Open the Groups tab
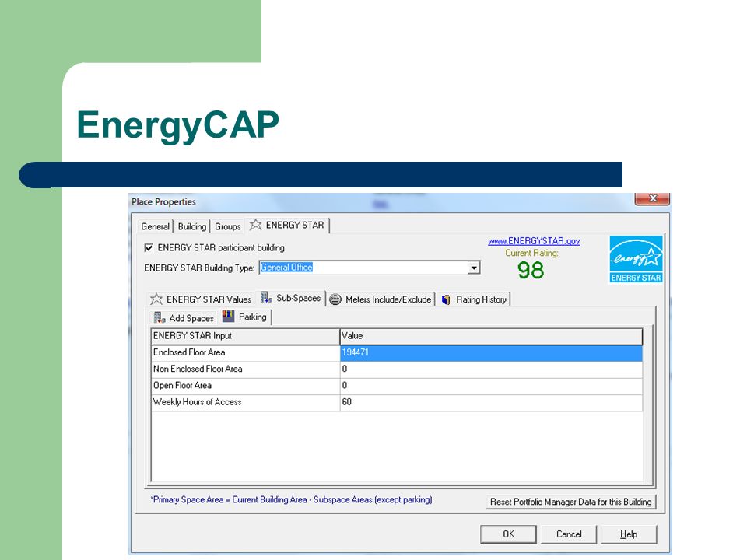Image resolution: width=747 pixels, height=560 pixels. point(228,226)
